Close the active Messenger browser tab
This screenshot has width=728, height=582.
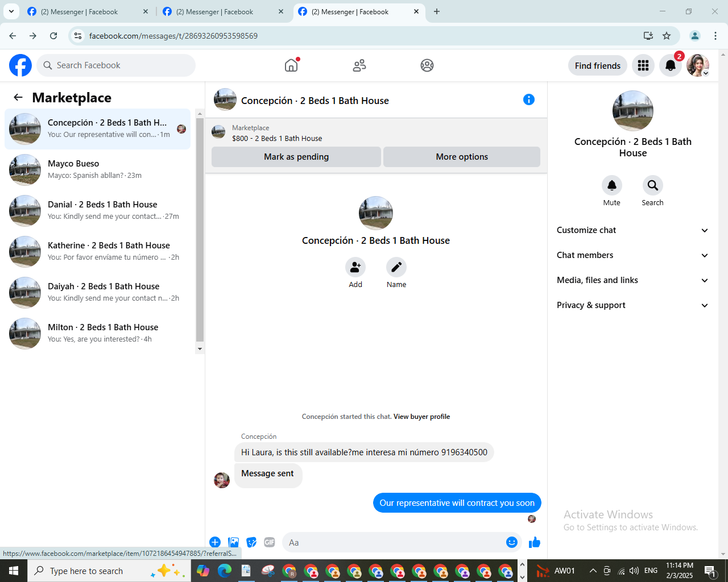416,11
